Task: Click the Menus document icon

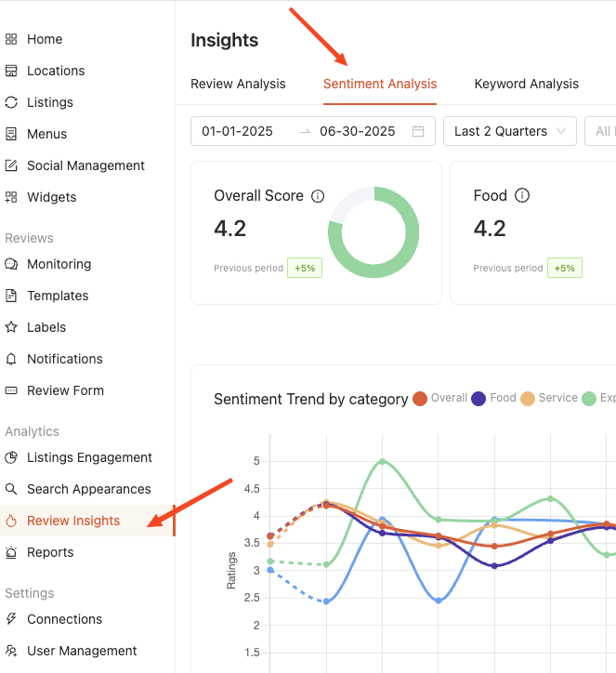Action: (x=11, y=134)
